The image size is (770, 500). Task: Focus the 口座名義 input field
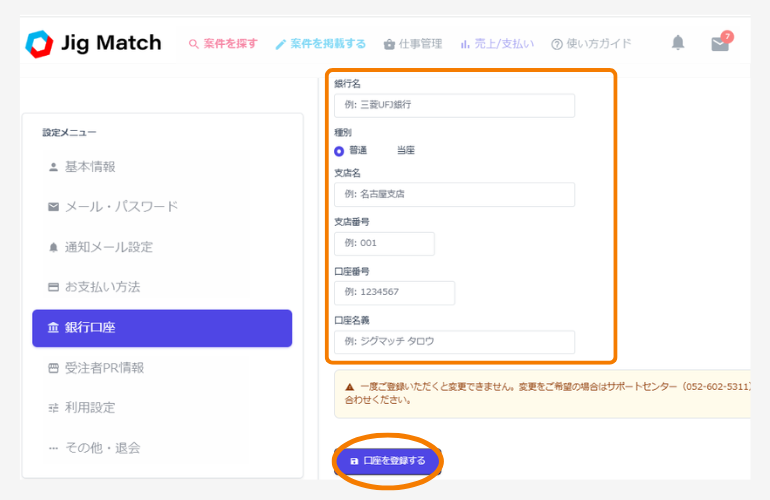click(x=454, y=342)
